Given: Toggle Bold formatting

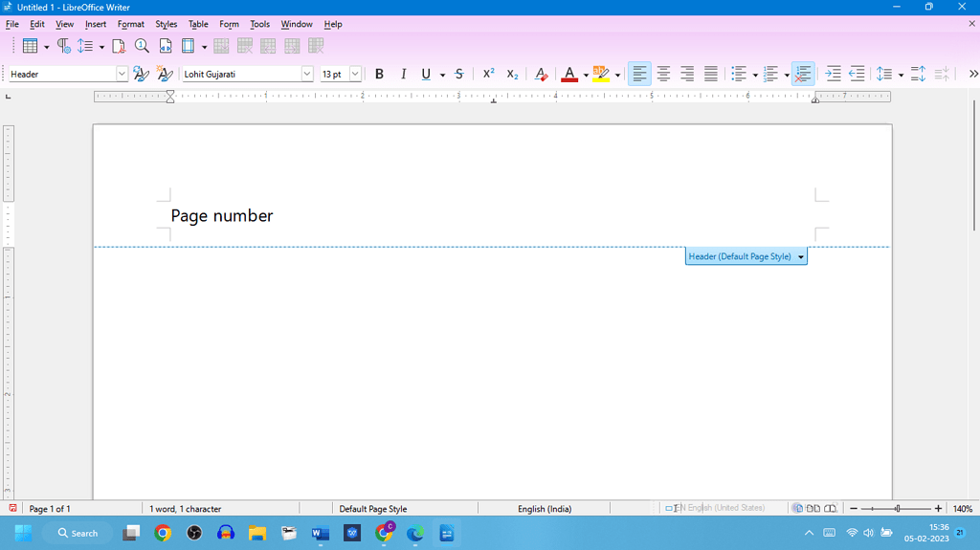Looking at the screenshot, I should pyautogui.click(x=379, y=74).
